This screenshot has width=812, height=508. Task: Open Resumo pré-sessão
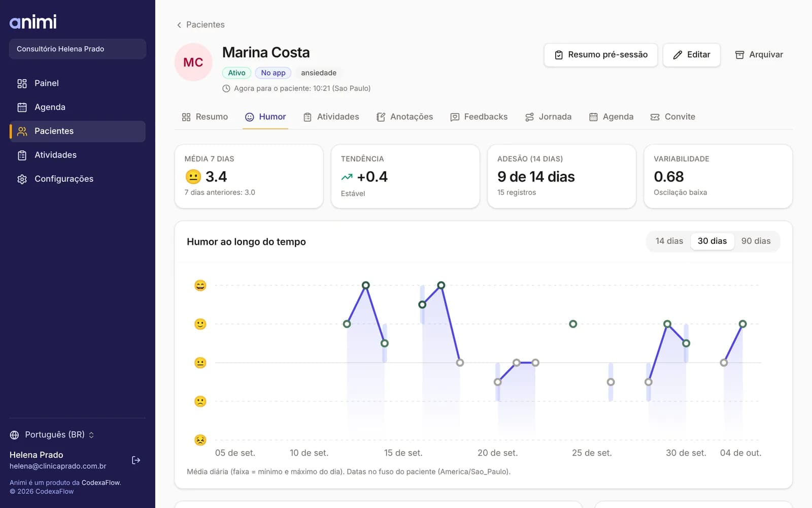(x=601, y=55)
